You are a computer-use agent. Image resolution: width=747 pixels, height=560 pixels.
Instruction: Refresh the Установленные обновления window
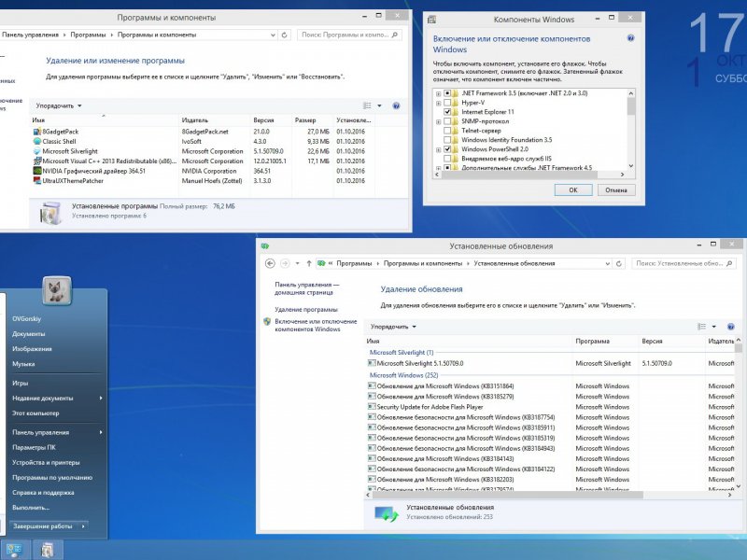click(619, 263)
